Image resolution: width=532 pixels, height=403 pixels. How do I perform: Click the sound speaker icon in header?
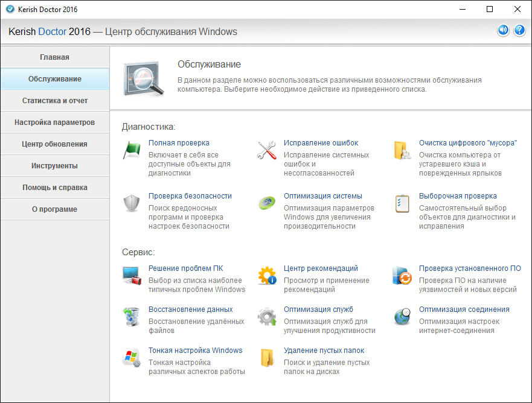coord(503,31)
